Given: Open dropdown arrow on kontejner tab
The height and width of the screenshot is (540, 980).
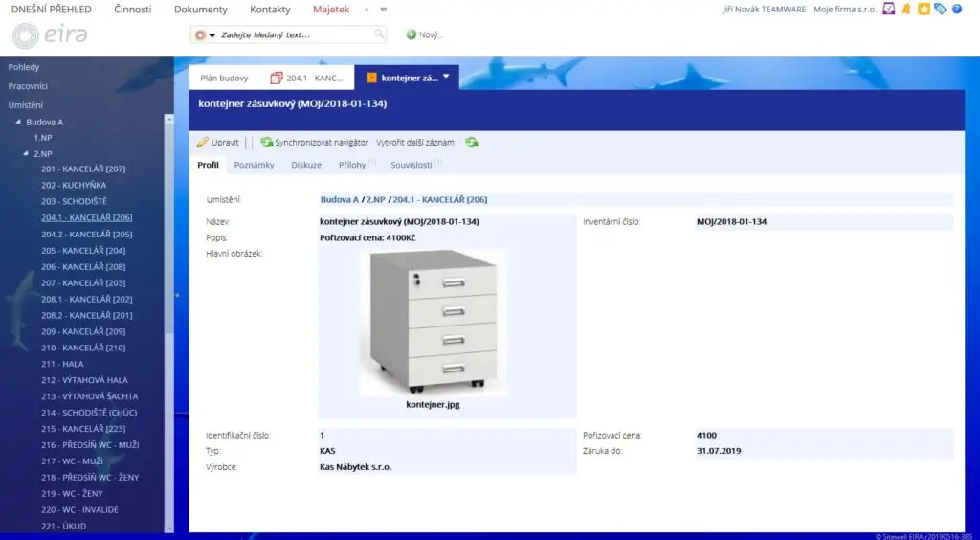Looking at the screenshot, I should pos(446,78).
